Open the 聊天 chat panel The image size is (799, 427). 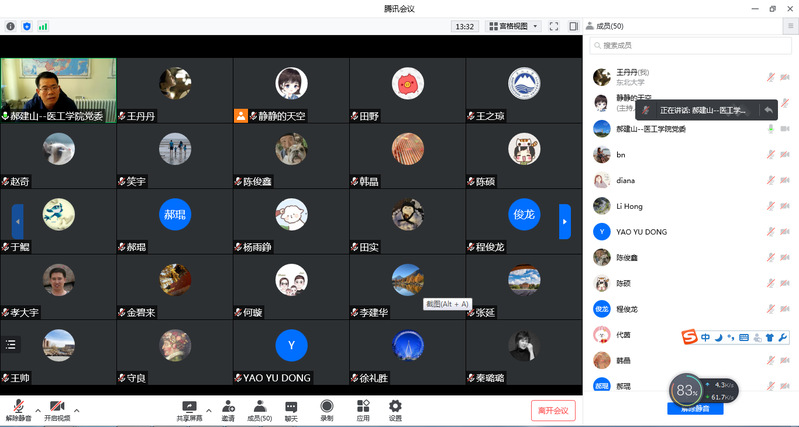coord(291,409)
